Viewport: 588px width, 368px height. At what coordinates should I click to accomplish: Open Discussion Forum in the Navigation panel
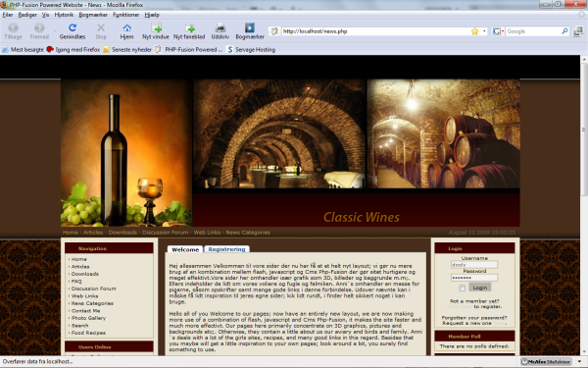(x=93, y=289)
